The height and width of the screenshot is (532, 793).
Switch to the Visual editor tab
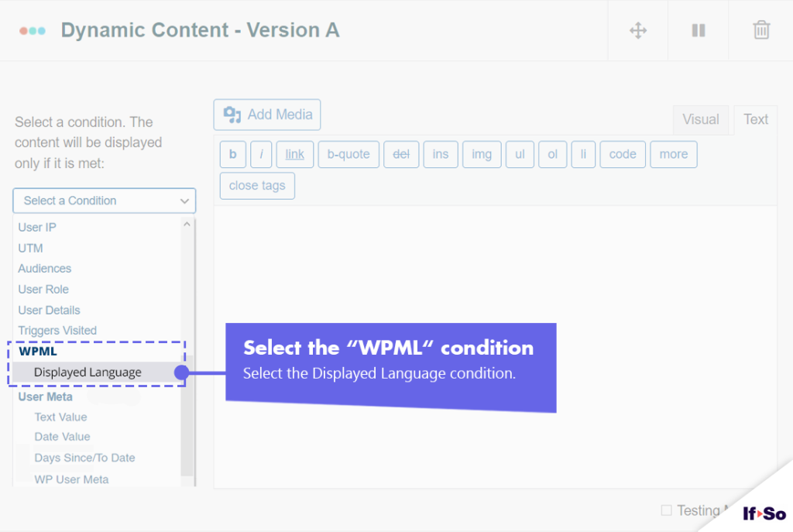pos(701,120)
